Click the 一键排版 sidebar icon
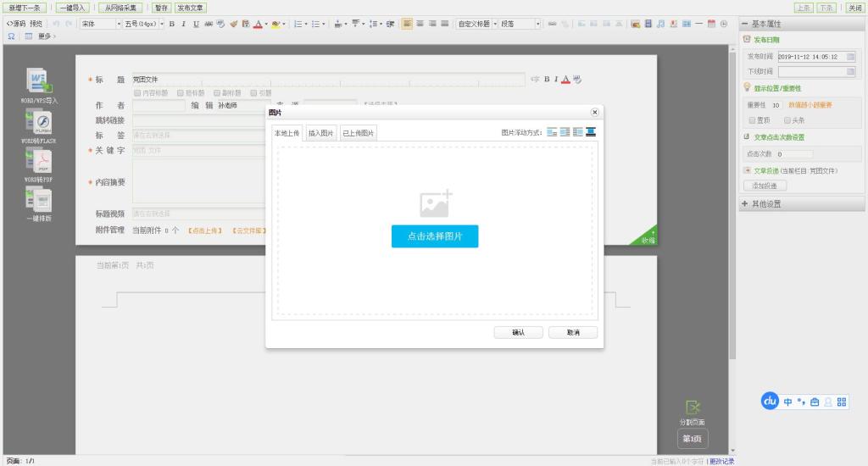Image resolution: width=868 pixels, height=466 pixels. pos(39,200)
